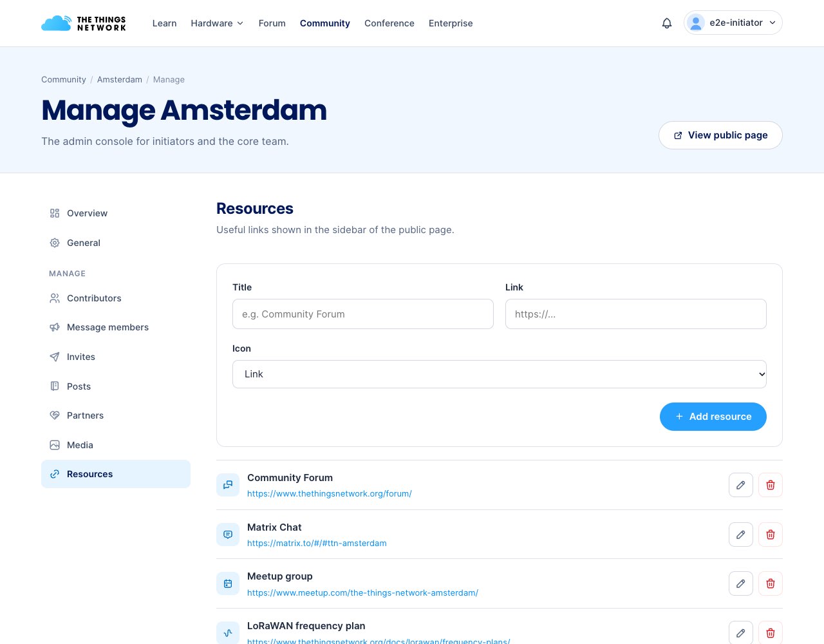The height and width of the screenshot is (644, 824).
Task: Open Message members in sidebar
Action: coord(116,327)
